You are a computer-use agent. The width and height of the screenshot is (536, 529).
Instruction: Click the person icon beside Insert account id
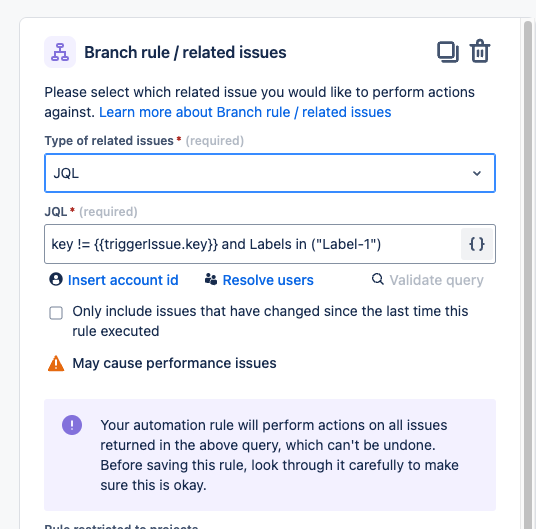[x=56, y=279]
